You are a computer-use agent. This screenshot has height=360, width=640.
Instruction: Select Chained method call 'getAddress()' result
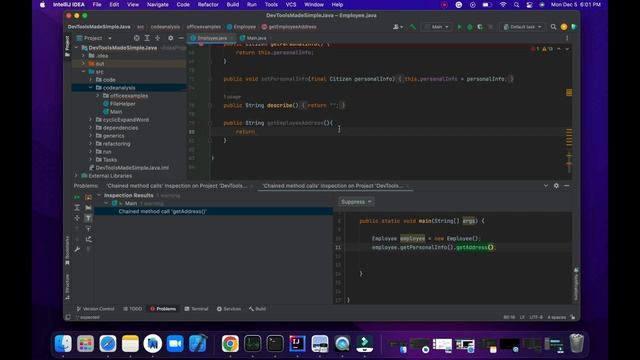coord(162,211)
